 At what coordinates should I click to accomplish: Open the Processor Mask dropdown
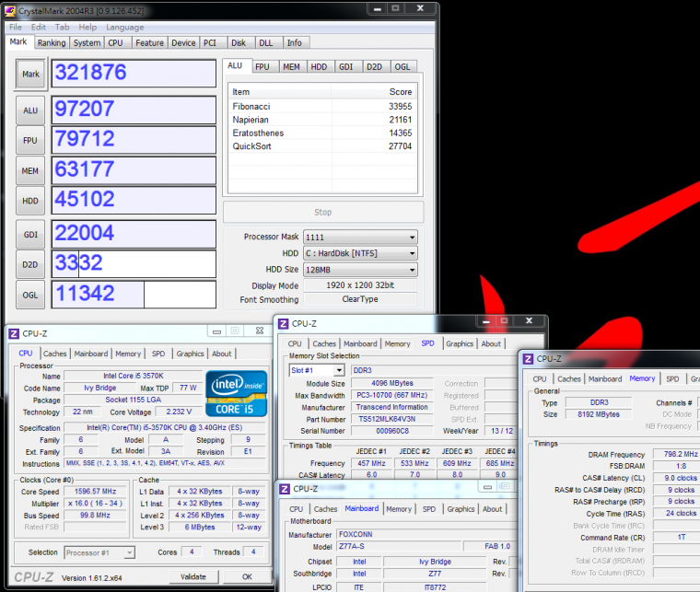click(x=360, y=237)
